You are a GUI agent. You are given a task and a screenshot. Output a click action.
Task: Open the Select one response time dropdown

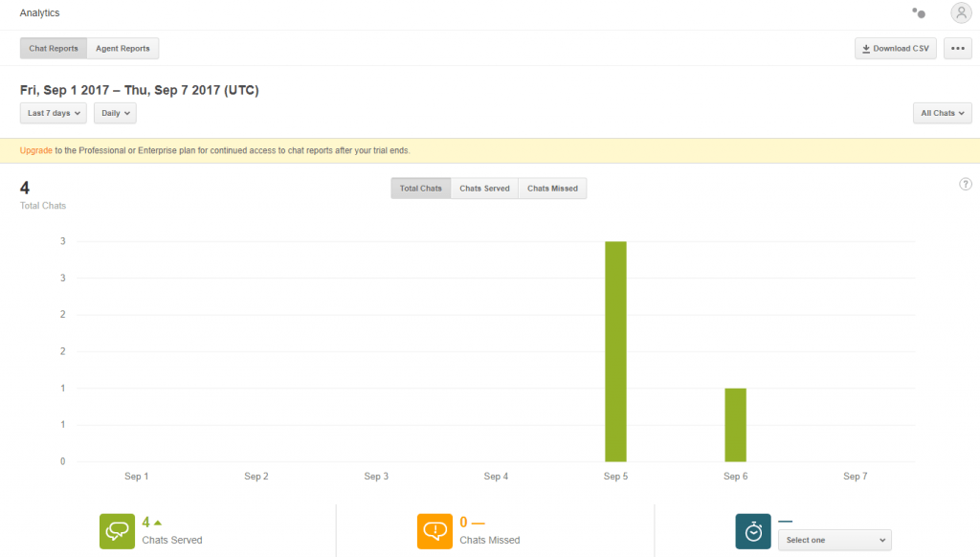click(x=834, y=539)
